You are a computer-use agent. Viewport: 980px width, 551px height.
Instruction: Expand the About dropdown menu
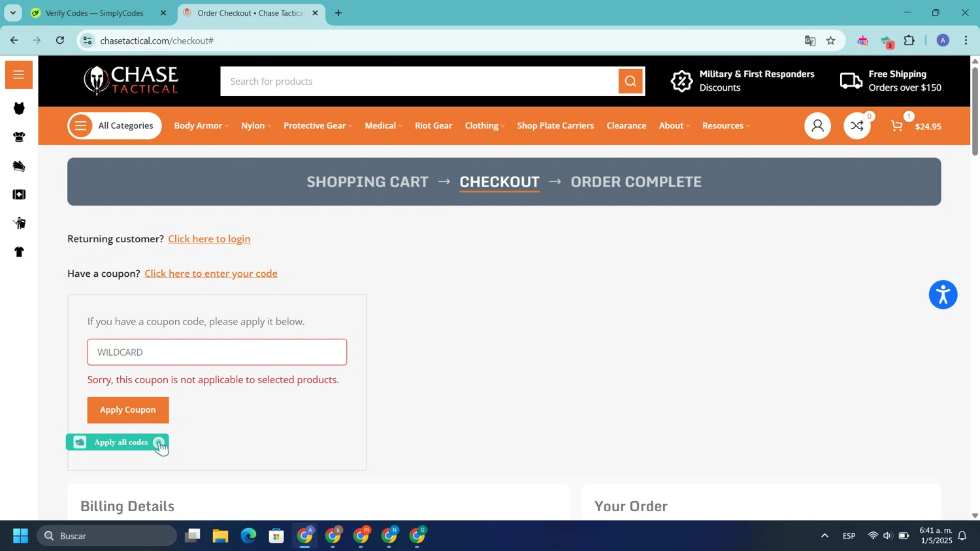tap(674, 126)
